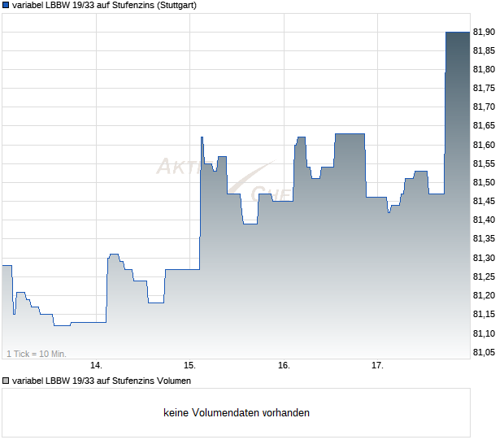Viewport: 504px width, 444px height.
Task: Click the price spike peak just after the 15. gridline
Action: 202,137
